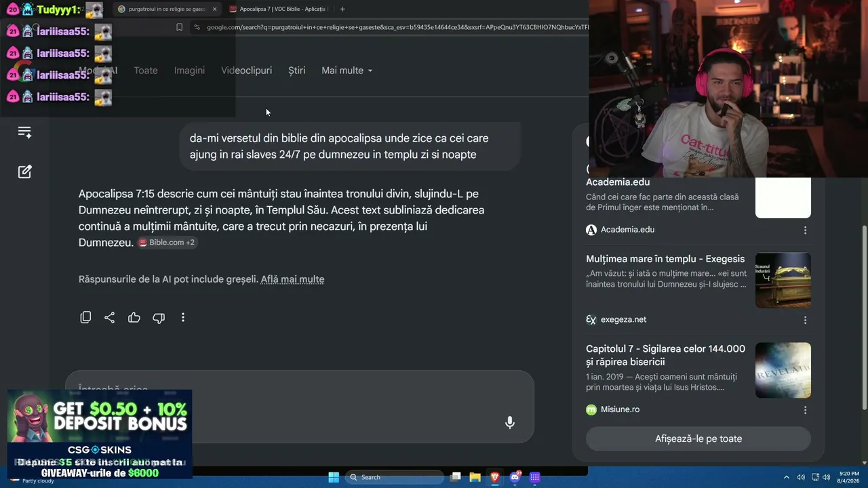Give the AI answer a thumbs up
Screen dimensions: 868x488
click(x=134, y=317)
